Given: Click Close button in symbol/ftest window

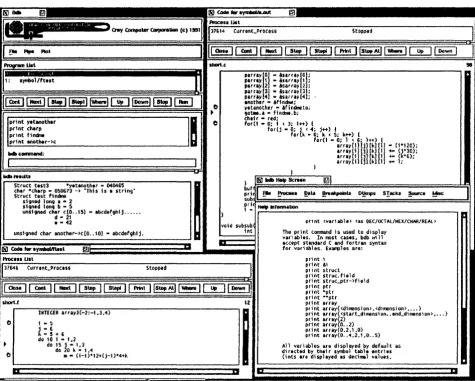Looking at the screenshot, I should pos(15,288).
